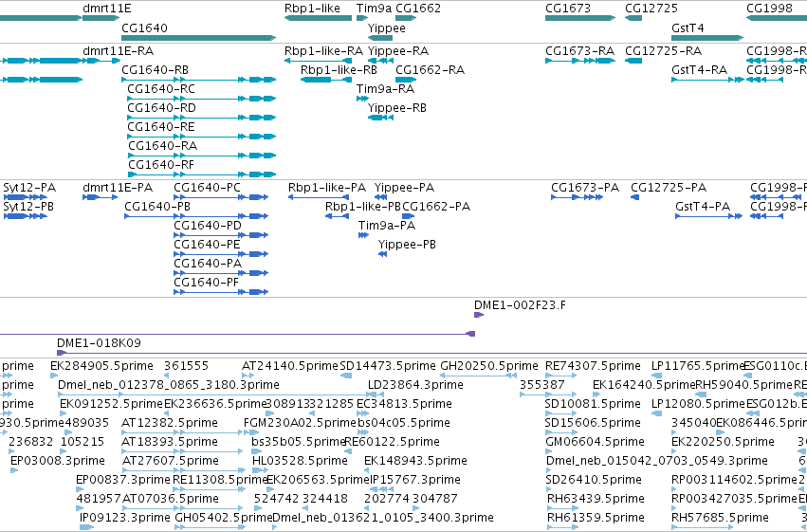Select transcript dmrt11E-RA label

118,51
